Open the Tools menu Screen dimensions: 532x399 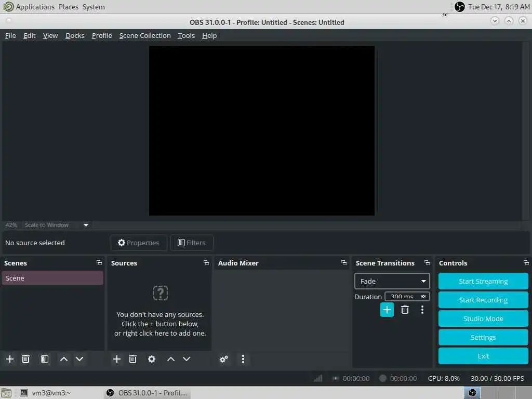187,36
